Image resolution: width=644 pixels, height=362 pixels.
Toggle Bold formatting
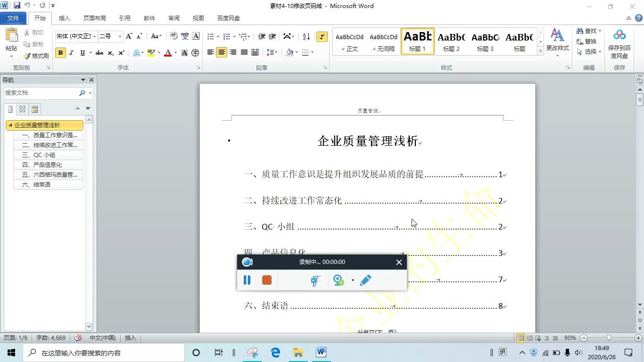pos(60,53)
